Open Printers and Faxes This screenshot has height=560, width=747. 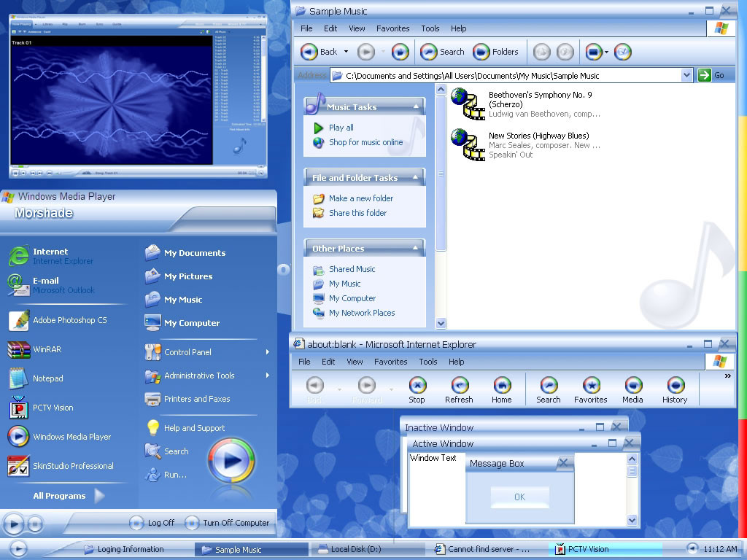click(187, 399)
